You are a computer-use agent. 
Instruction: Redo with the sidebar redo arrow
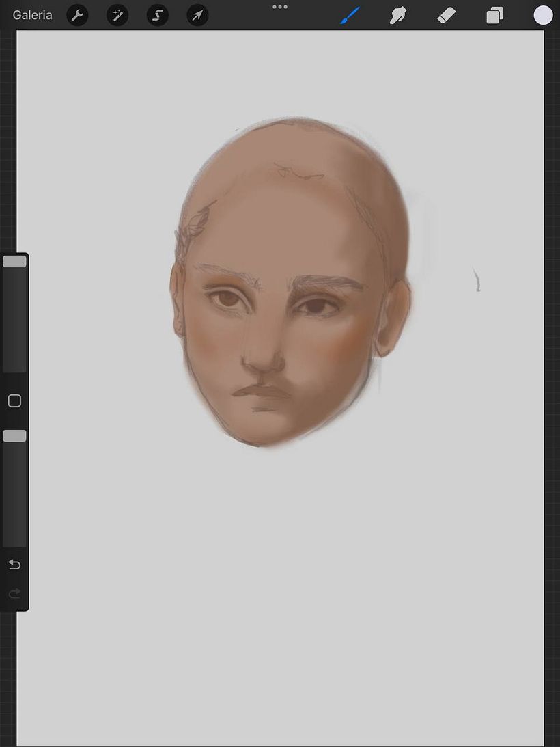tap(14, 594)
